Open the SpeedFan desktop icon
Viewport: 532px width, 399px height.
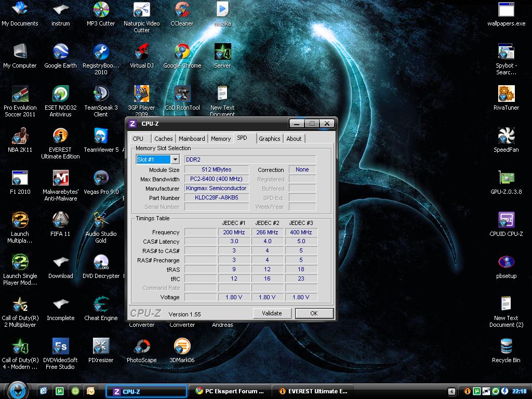coord(506,136)
